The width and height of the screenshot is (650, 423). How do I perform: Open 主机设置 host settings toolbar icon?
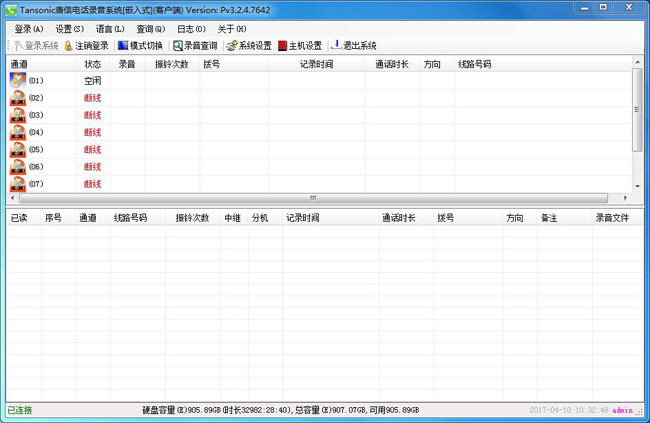[x=284, y=46]
